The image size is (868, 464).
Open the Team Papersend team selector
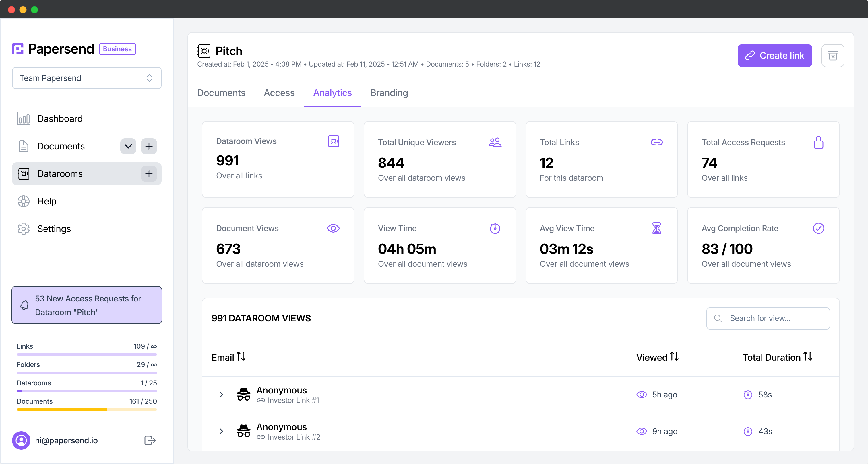(x=87, y=78)
